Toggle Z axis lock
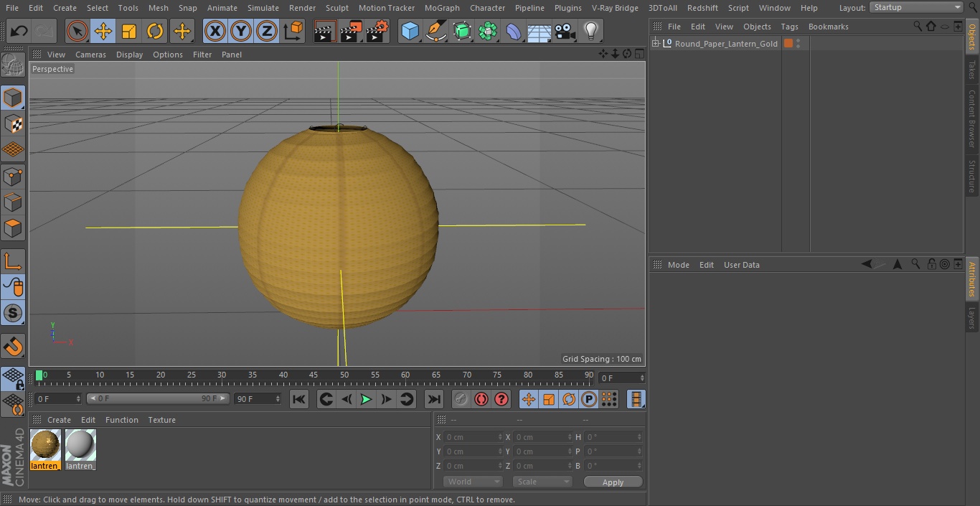The height and width of the screenshot is (506, 980). [x=267, y=32]
